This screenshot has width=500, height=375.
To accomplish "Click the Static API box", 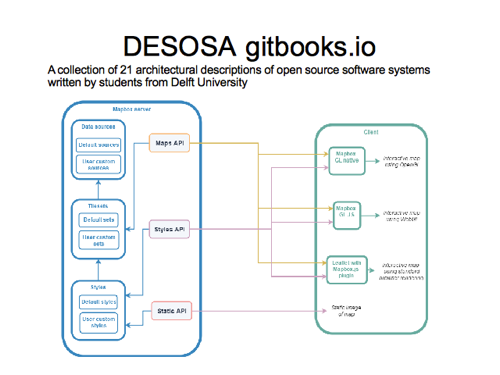I will [x=172, y=311].
